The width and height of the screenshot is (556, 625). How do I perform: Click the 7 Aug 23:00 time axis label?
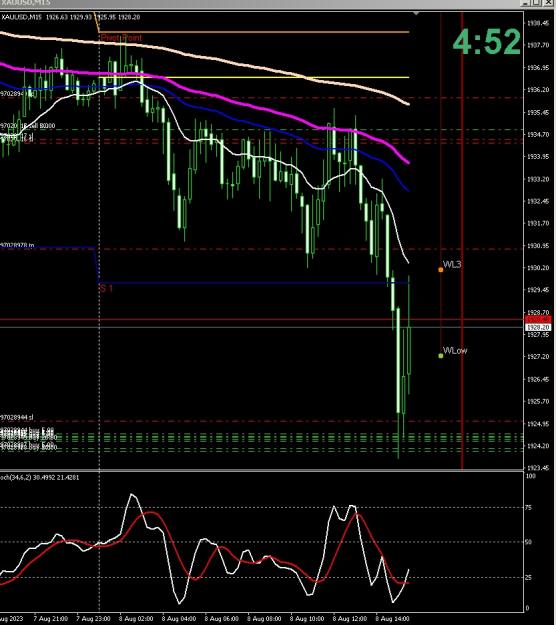coord(93,619)
